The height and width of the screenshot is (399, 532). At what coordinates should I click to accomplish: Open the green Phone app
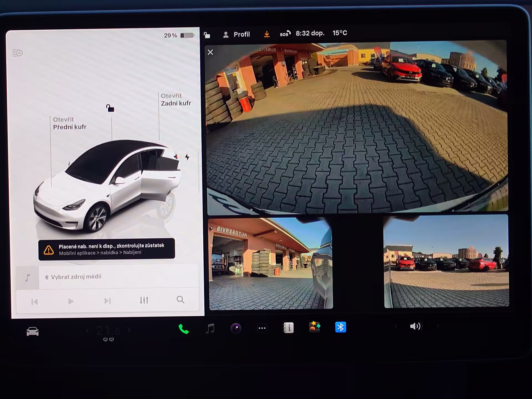[x=183, y=329]
